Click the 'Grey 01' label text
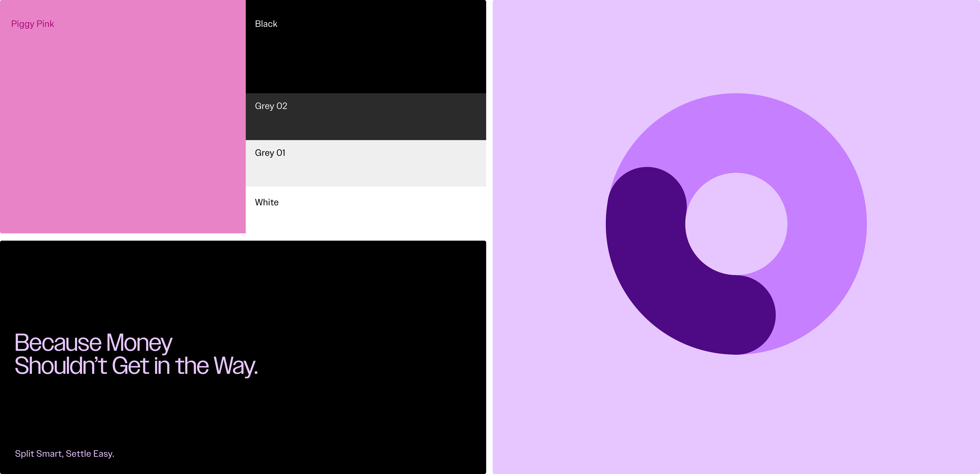 270,153
